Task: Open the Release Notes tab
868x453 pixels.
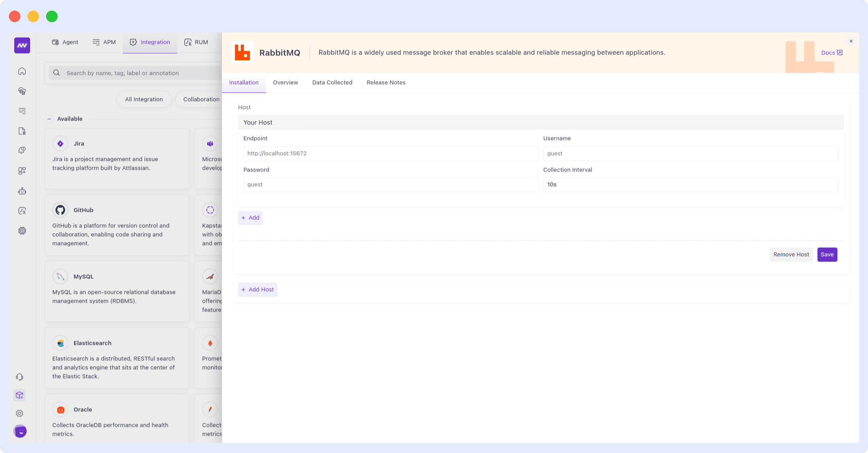Action: click(x=386, y=82)
